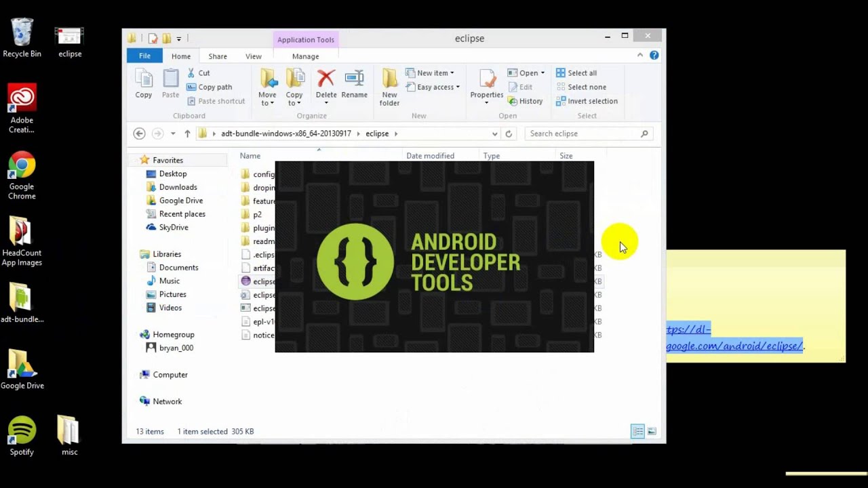868x488 pixels.
Task: Switch to the Share ribbon tab
Action: pos(218,56)
